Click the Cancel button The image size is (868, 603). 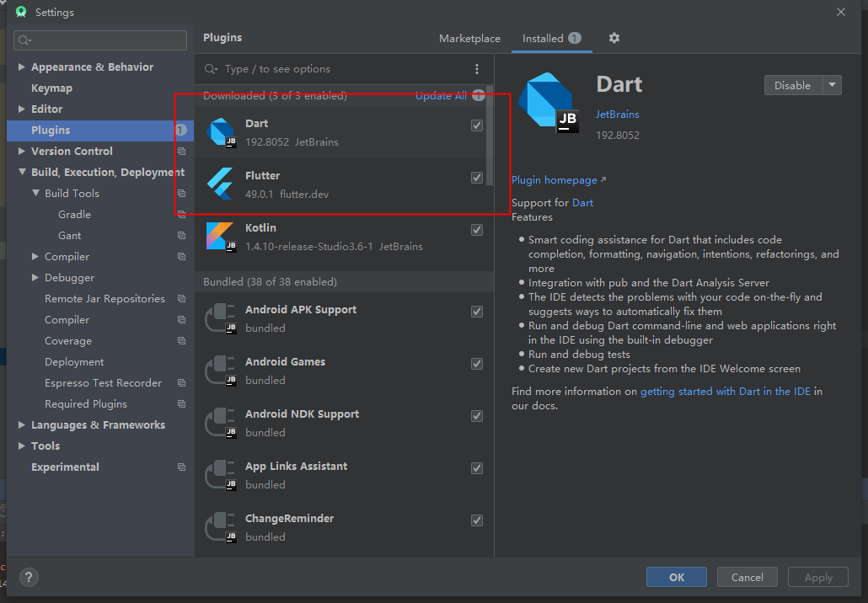(x=747, y=577)
